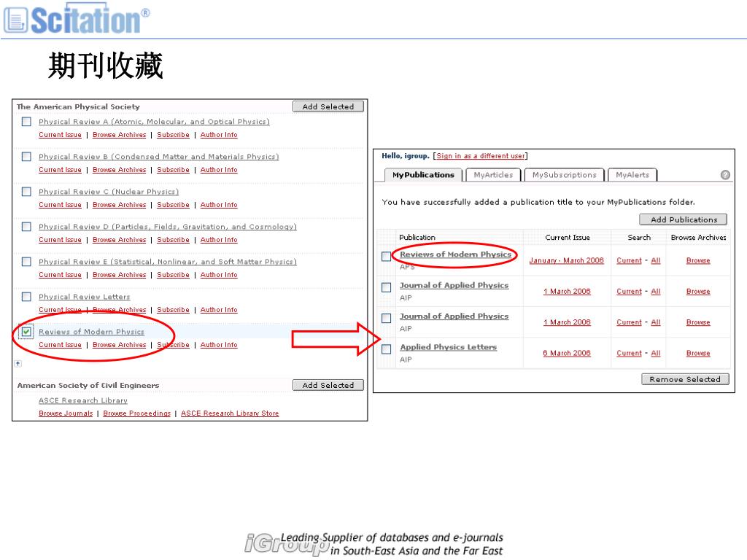Click the Current Issue column header
The height and width of the screenshot is (560, 747).
[x=568, y=237]
